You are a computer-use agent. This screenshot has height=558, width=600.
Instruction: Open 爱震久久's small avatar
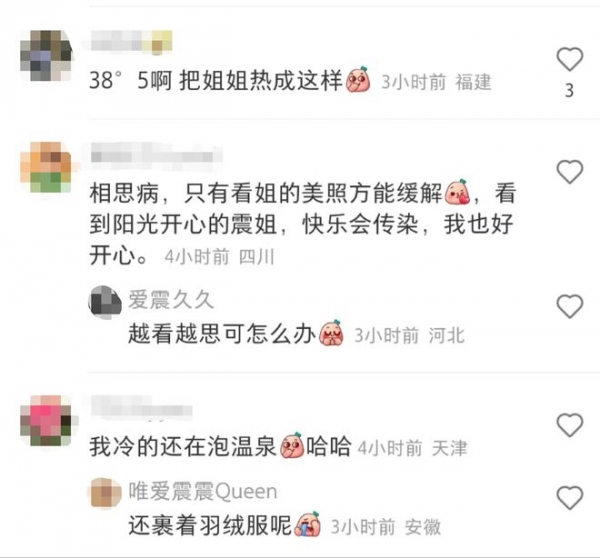click(105, 302)
